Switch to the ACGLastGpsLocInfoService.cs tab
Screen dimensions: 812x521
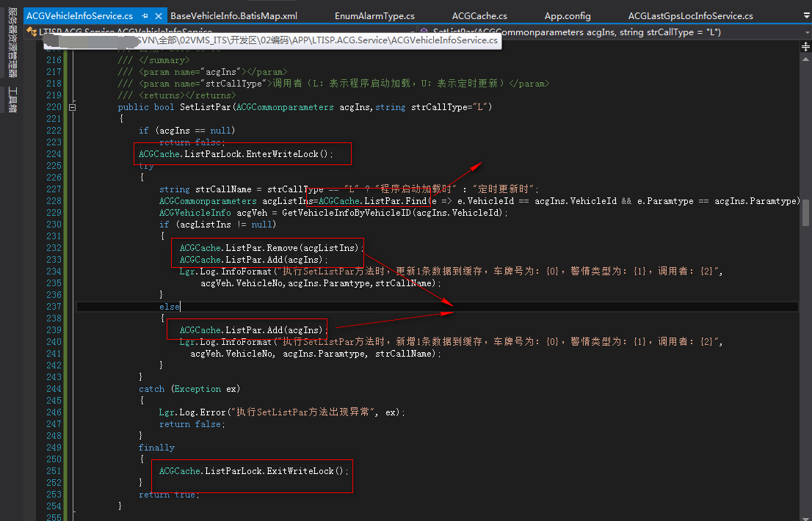pos(690,16)
